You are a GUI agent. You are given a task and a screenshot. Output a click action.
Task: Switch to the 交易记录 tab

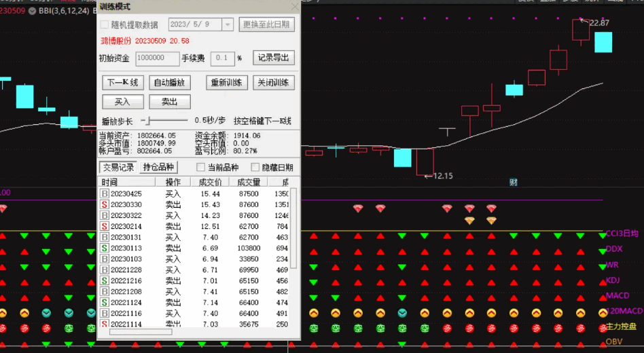tap(118, 167)
